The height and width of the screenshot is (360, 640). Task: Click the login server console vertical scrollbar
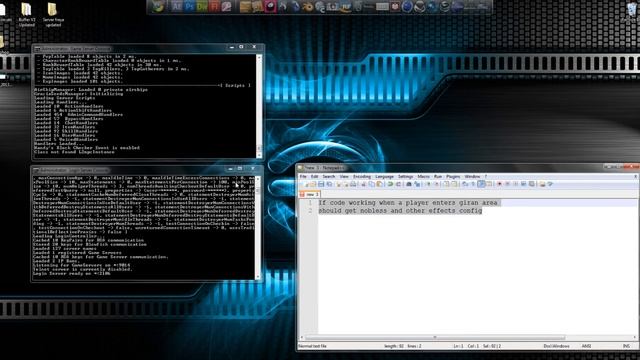258,227
